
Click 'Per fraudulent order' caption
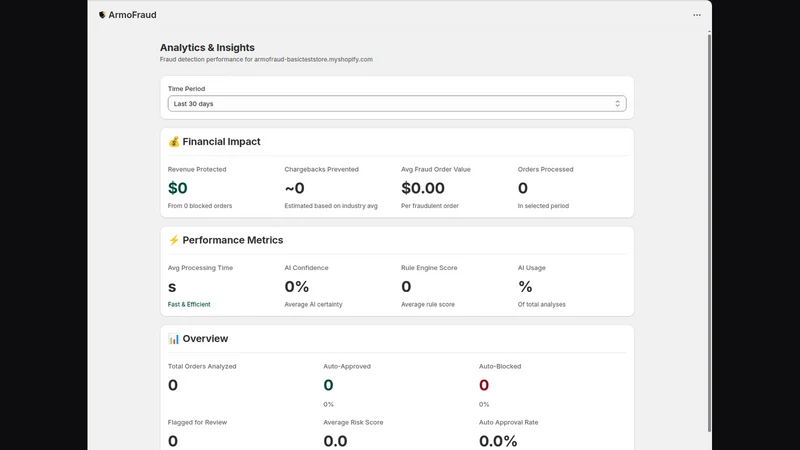tap(430, 206)
